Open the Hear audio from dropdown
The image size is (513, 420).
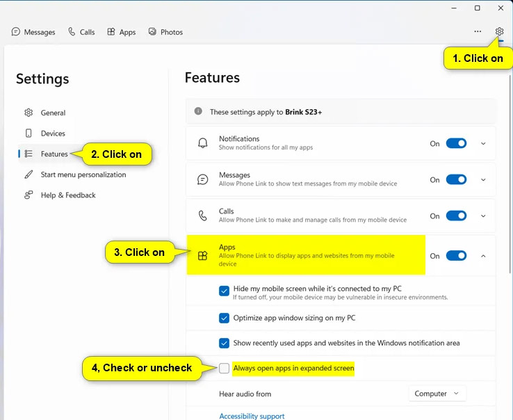437,394
